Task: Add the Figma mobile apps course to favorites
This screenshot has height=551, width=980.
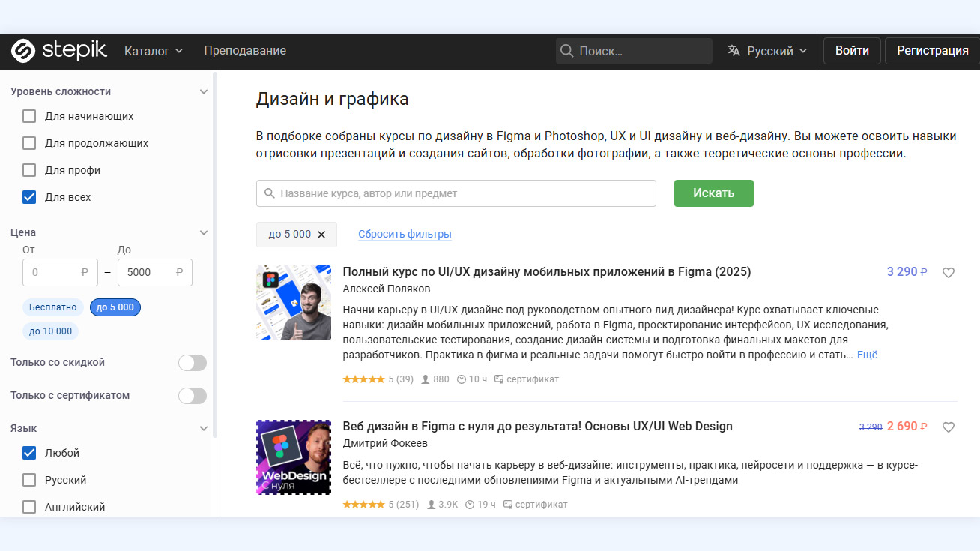Action: pos(948,273)
